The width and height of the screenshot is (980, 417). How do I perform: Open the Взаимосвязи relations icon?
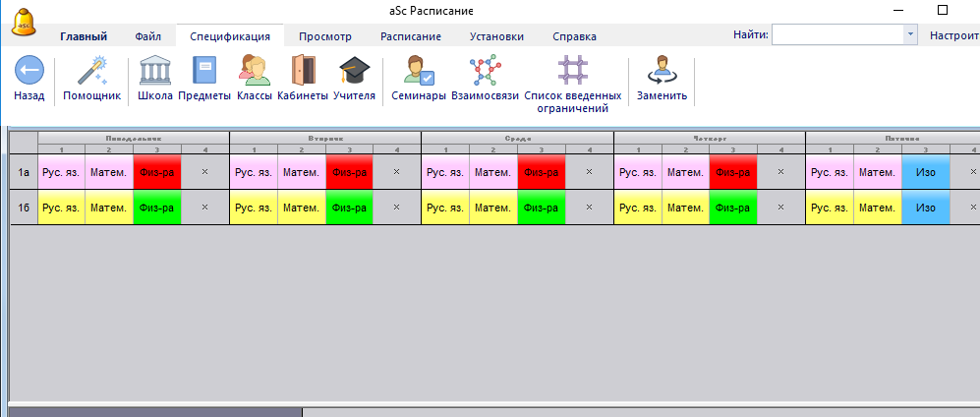click(485, 72)
